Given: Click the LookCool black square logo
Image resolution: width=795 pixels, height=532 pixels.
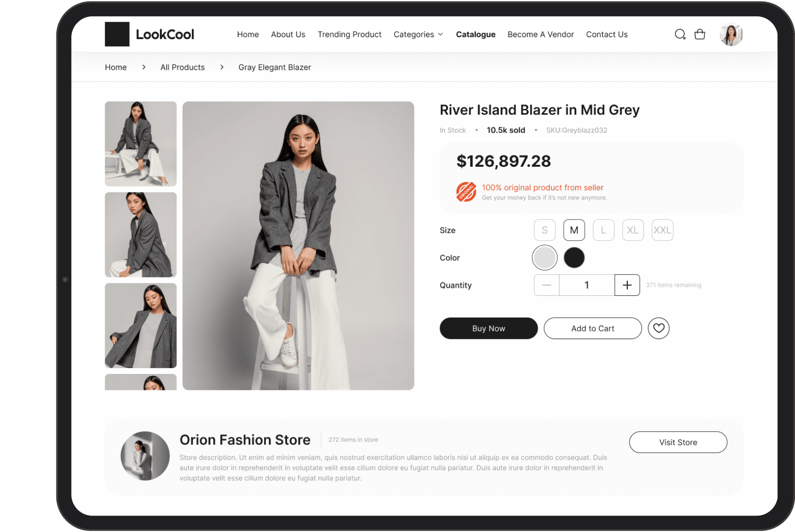Looking at the screenshot, I should click(117, 34).
